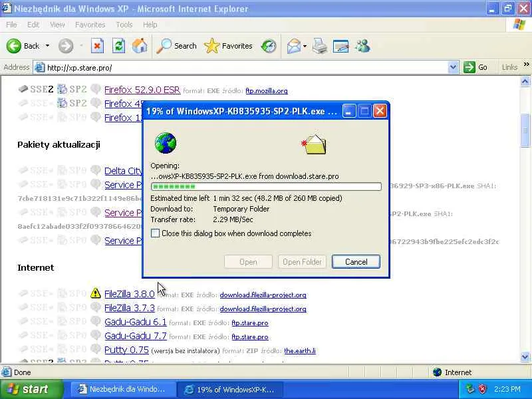Click the speech bubble icon beside Gadu-Gadu 6.1
The width and height of the screenshot is (532, 399).
tap(96, 321)
